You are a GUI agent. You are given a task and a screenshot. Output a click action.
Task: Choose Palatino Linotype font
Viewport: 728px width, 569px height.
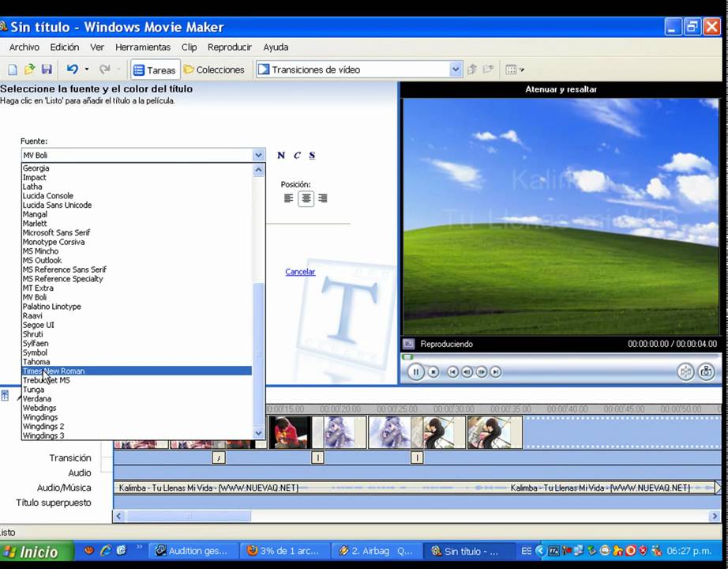coord(137,307)
